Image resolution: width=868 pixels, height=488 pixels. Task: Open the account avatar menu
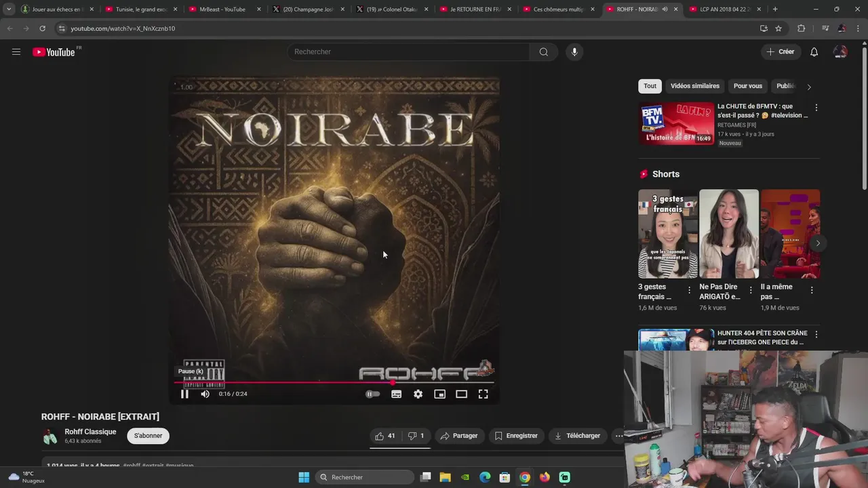[x=840, y=52]
